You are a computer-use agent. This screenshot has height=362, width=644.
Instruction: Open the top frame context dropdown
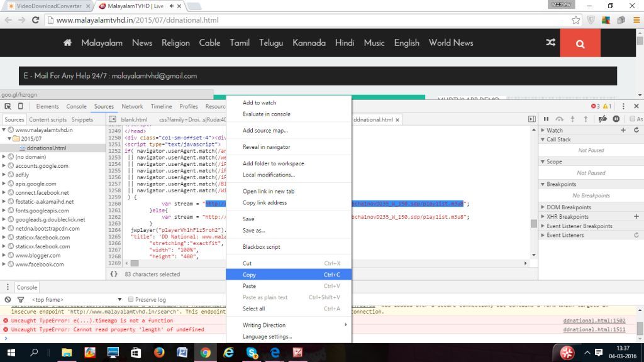(77, 300)
